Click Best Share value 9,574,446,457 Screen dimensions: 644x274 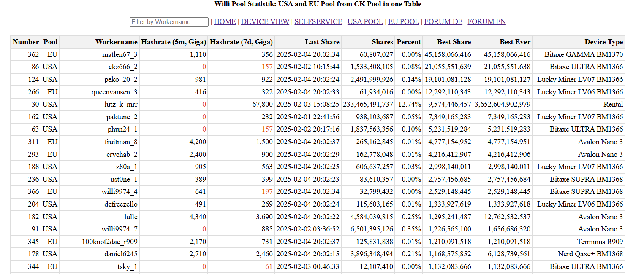tap(450, 105)
